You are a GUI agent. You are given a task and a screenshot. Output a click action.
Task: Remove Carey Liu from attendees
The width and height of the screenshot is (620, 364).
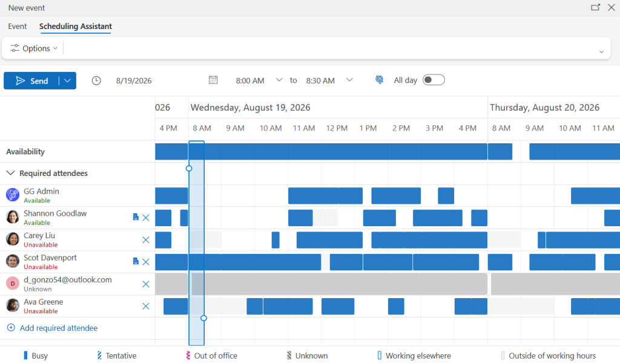pyautogui.click(x=146, y=239)
